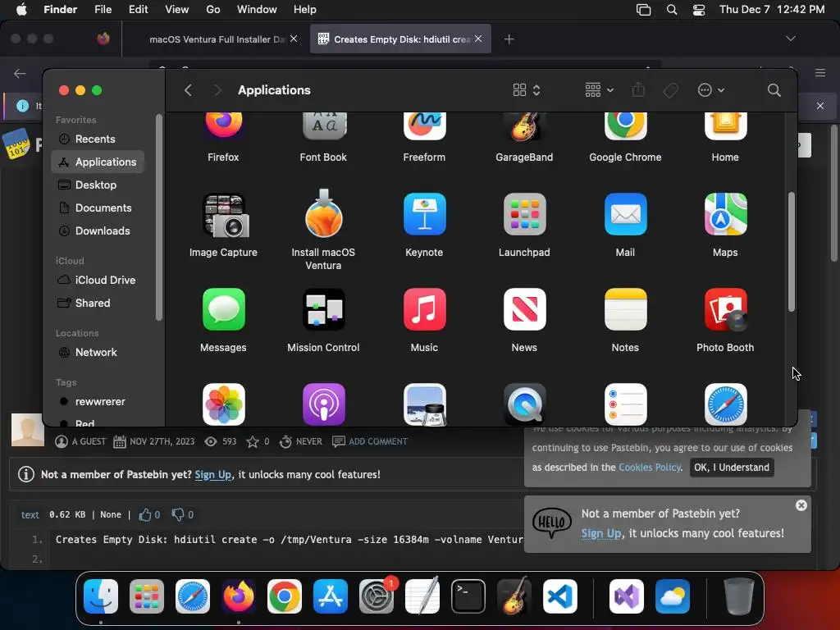Viewport: 840px width, 630px height.
Task: Open the Messages app
Action: click(x=223, y=309)
